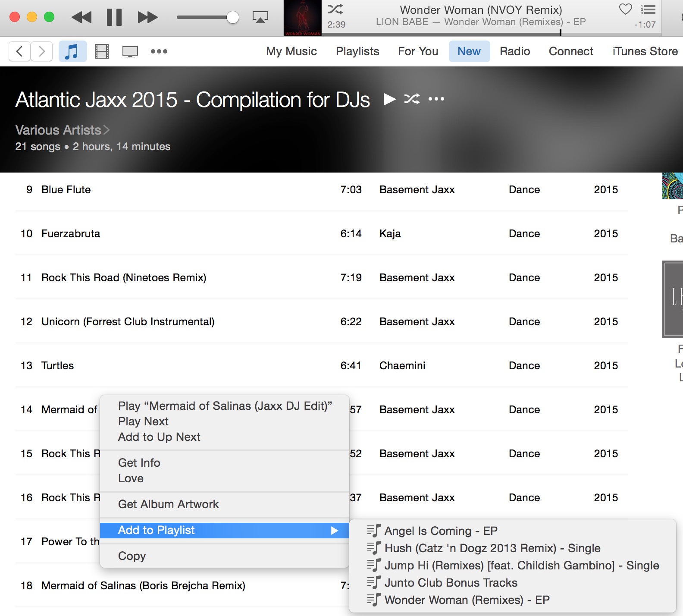This screenshot has height=616, width=683.
Task: Choose Play "Mermaid of Salinas" in context menu
Action: (x=225, y=406)
